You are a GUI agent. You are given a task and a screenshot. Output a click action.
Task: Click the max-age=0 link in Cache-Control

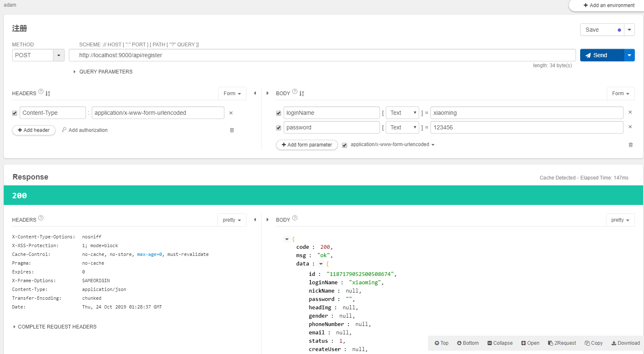pyautogui.click(x=150, y=254)
